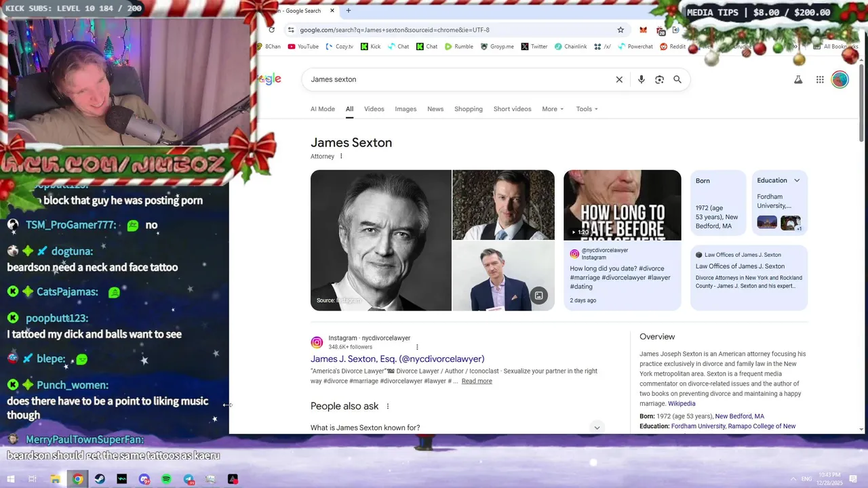The image size is (868, 488).
Task: Open the MetaMask fox extension
Action: 643,30
